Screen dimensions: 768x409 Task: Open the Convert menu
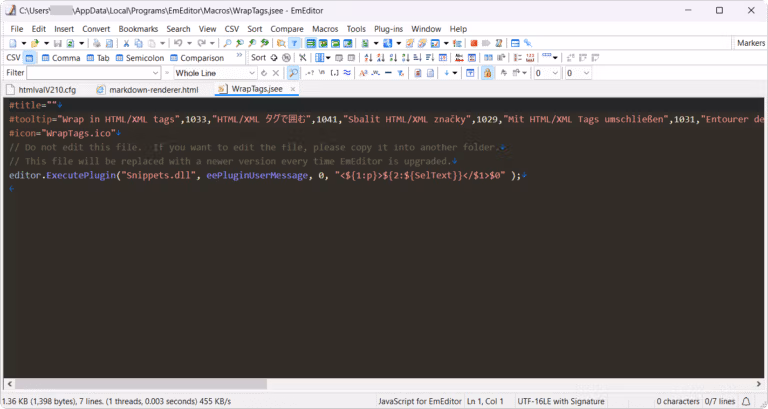pos(96,29)
